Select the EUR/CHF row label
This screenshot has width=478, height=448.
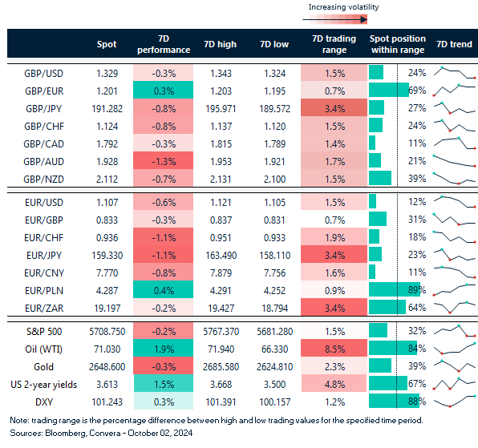point(44,237)
